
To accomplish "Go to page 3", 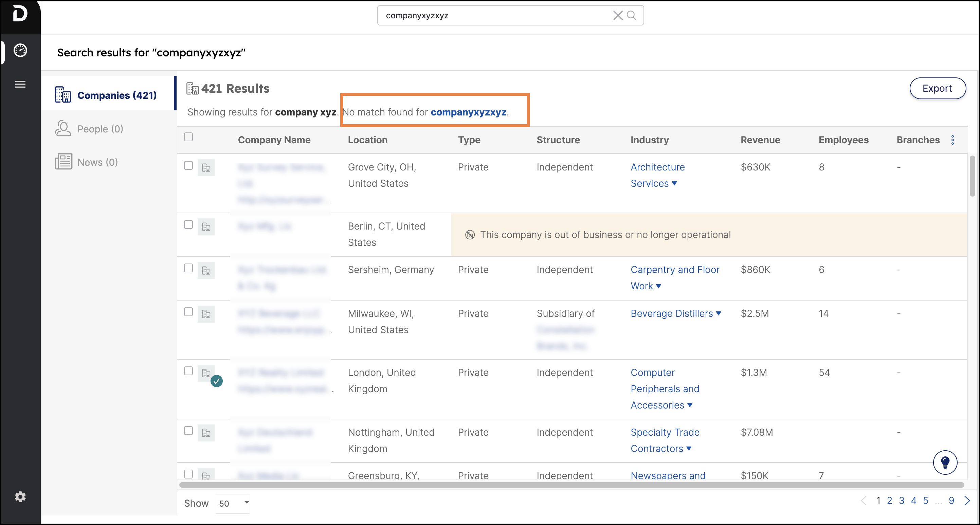I will [901, 501].
